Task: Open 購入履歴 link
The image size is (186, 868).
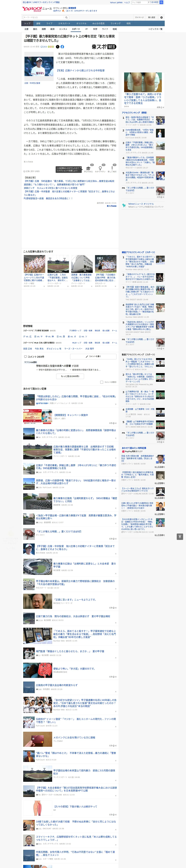Action: [x=152, y=17]
